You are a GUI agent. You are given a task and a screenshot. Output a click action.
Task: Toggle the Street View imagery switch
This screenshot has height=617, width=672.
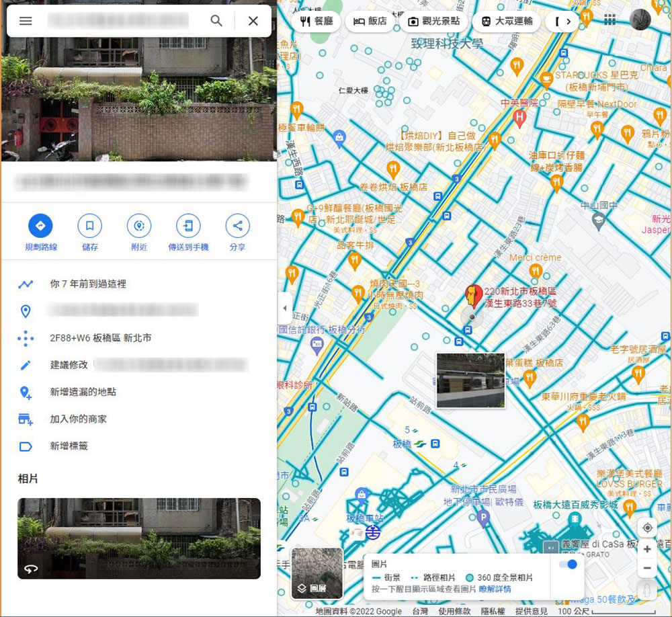coord(568,565)
